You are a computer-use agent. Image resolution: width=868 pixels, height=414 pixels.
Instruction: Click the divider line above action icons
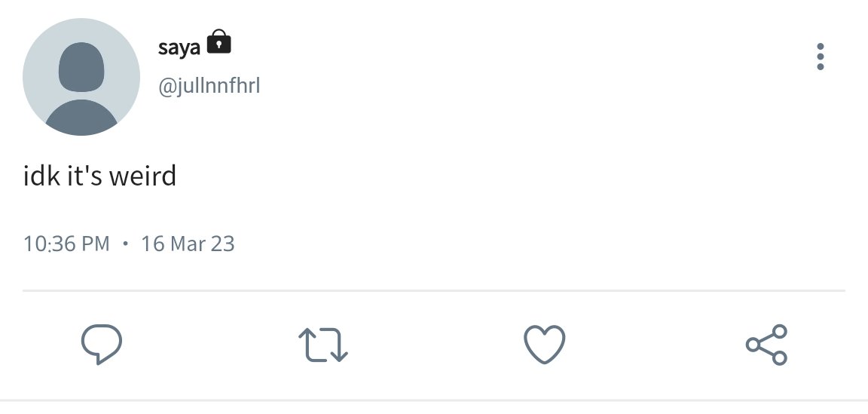tap(434, 290)
